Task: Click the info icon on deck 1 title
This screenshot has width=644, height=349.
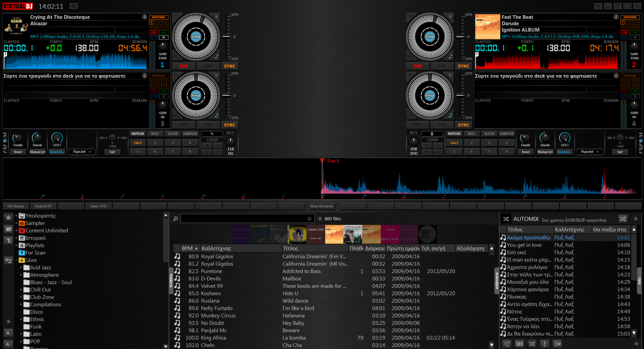Action: point(144,17)
